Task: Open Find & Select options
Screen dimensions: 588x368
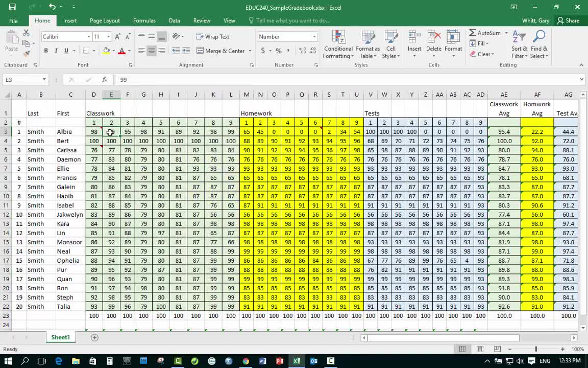Action: (539, 44)
